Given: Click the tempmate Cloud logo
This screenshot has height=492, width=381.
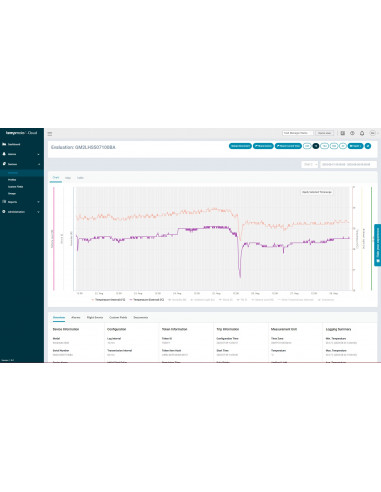Looking at the screenshot, I should [x=22, y=133].
